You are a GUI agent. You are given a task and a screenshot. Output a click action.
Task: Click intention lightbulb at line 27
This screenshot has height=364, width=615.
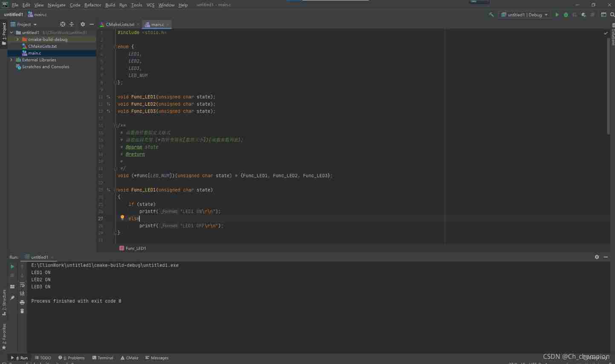coord(122,218)
